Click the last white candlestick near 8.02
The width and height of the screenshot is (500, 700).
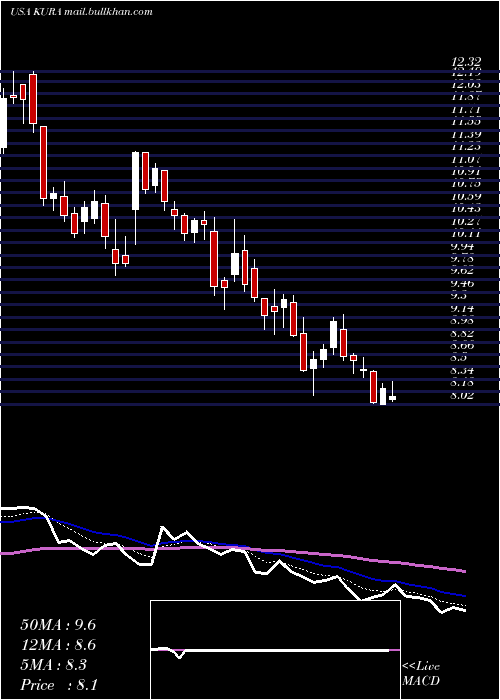point(392,397)
